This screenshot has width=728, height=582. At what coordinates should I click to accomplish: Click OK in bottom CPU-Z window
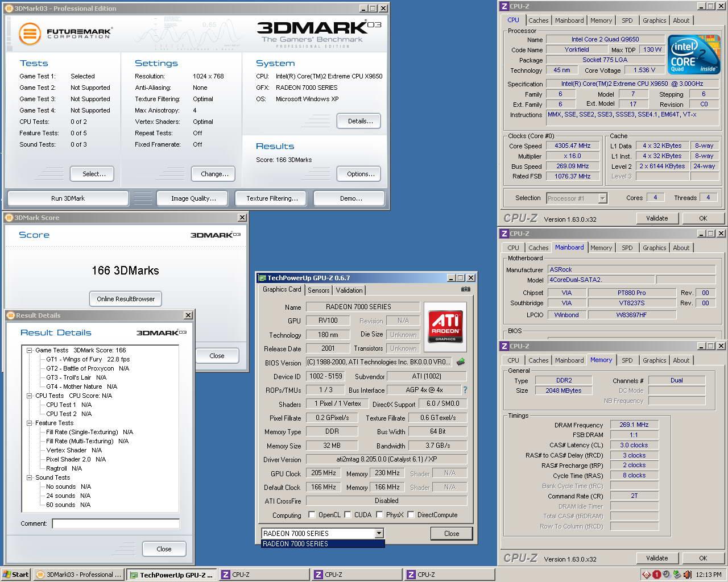703,558
